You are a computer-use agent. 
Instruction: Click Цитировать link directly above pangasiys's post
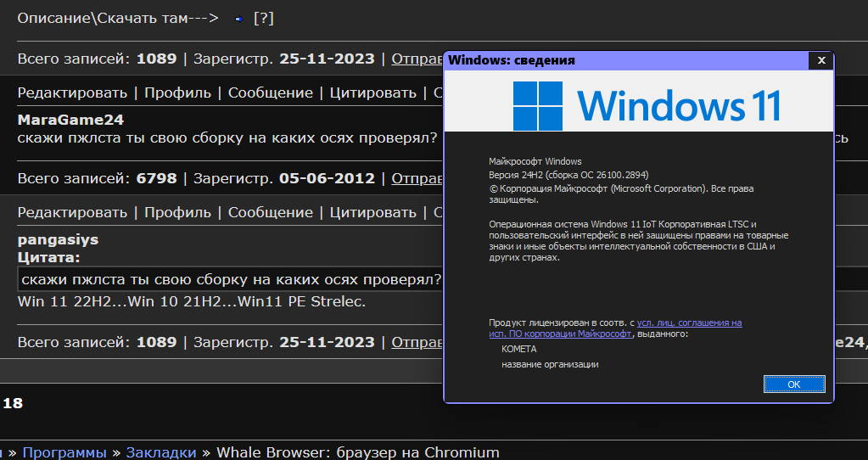click(x=372, y=212)
